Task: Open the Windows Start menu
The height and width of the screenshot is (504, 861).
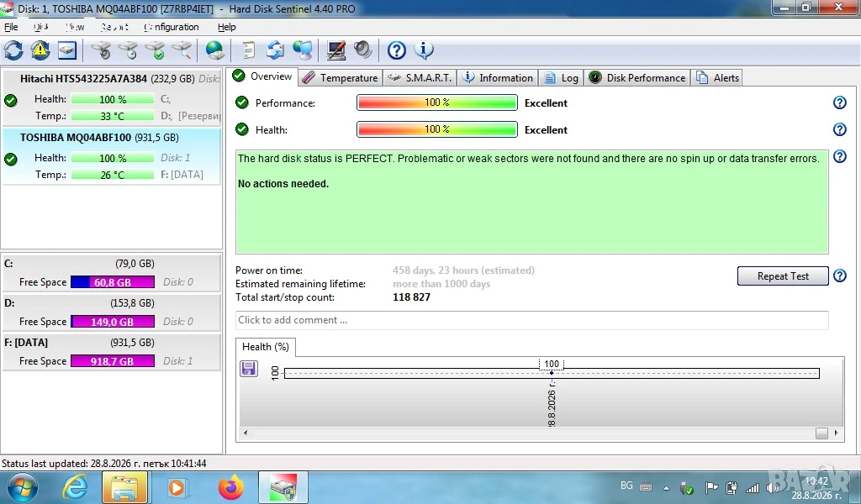Action: click(x=23, y=487)
